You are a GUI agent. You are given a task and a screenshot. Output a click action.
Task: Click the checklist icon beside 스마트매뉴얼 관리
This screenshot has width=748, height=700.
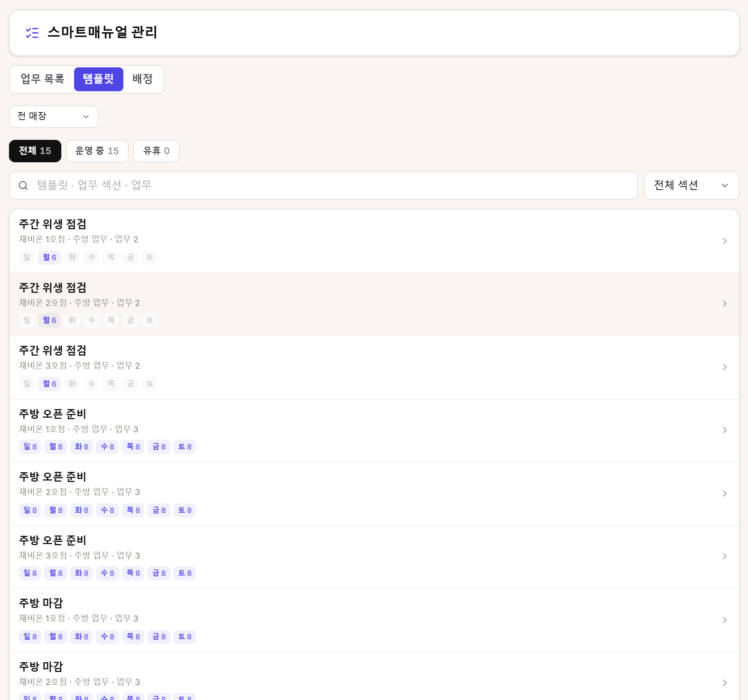32,33
